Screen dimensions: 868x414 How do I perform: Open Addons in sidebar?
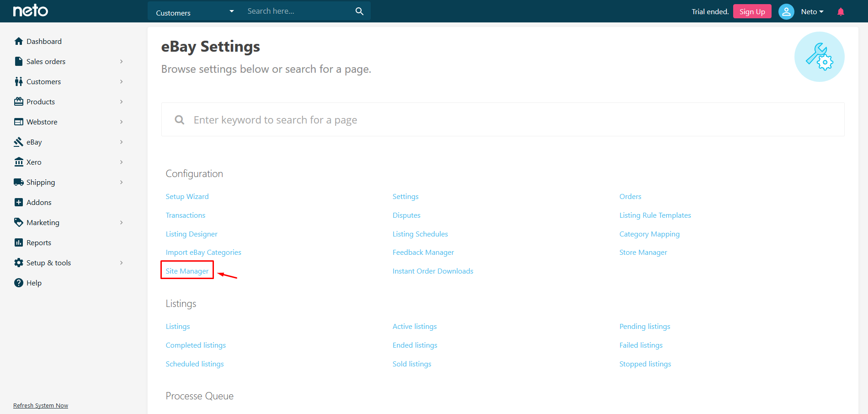point(39,202)
